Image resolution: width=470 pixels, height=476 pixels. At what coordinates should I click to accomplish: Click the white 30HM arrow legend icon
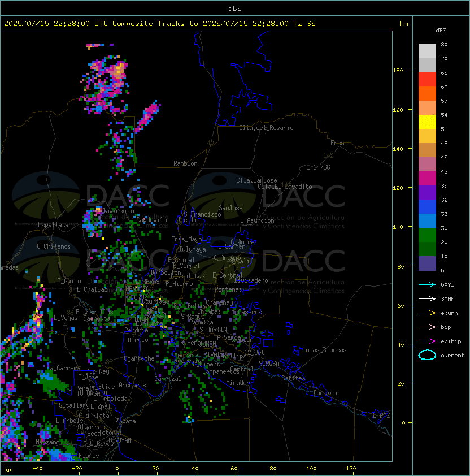point(427,298)
